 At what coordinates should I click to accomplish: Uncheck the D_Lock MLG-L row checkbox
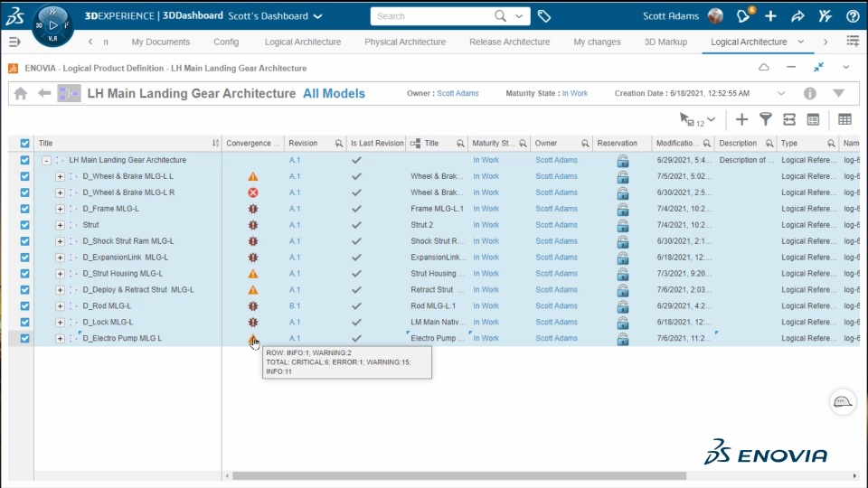point(25,322)
